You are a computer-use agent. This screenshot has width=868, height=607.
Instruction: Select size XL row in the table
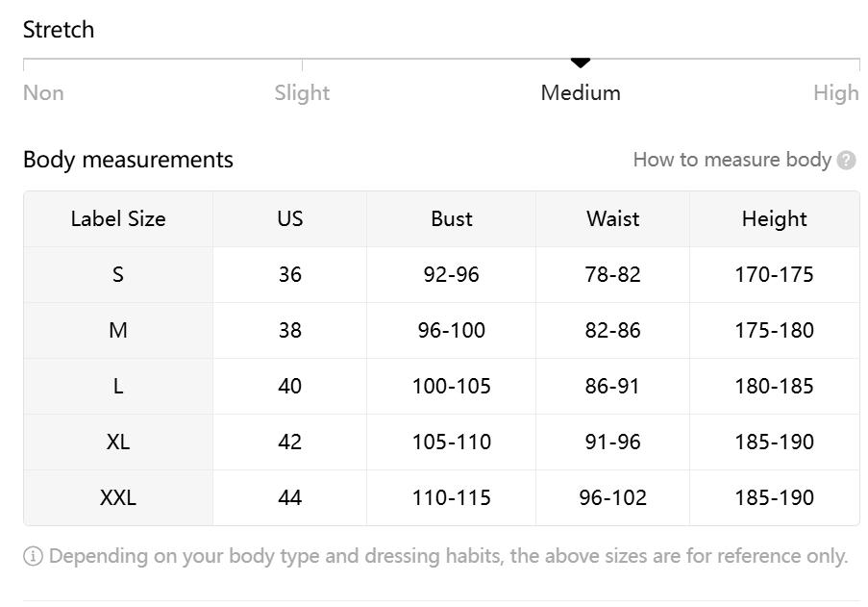[x=117, y=442]
